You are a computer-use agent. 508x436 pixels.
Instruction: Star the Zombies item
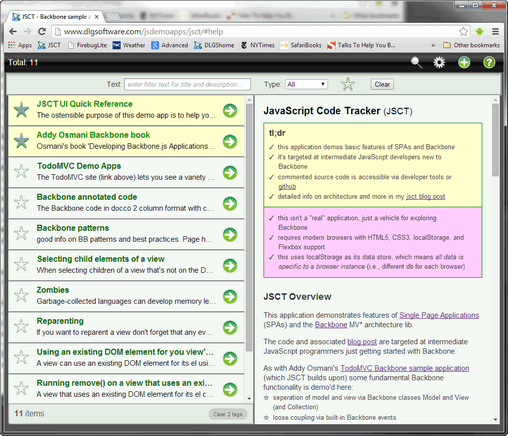coord(21,295)
